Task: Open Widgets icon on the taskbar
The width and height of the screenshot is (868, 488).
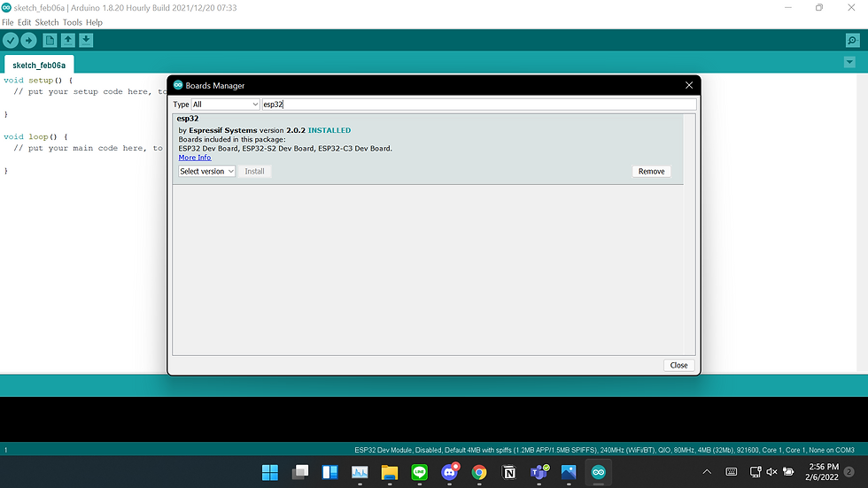Action: coord(329,472)
